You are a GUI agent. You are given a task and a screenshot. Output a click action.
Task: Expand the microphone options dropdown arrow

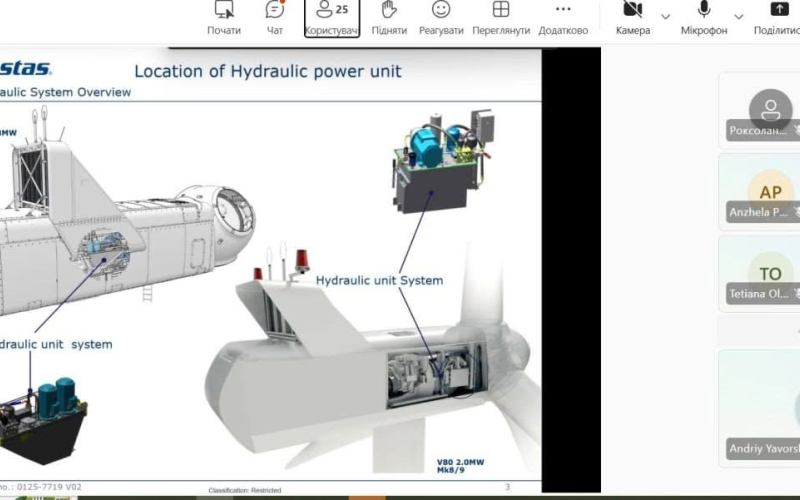point(738,17)
